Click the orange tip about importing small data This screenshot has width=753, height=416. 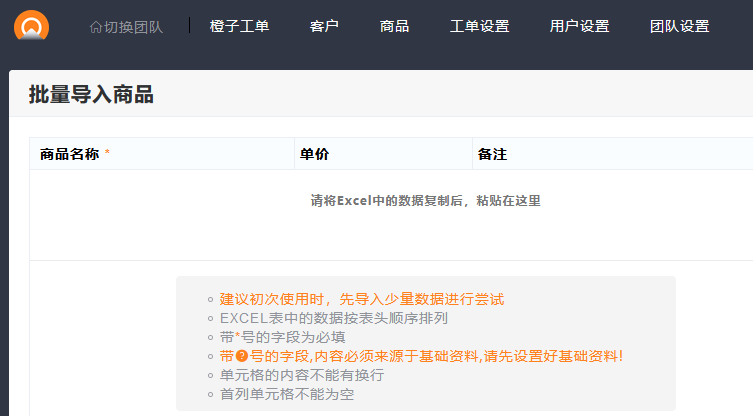click(x=362, y=299)
